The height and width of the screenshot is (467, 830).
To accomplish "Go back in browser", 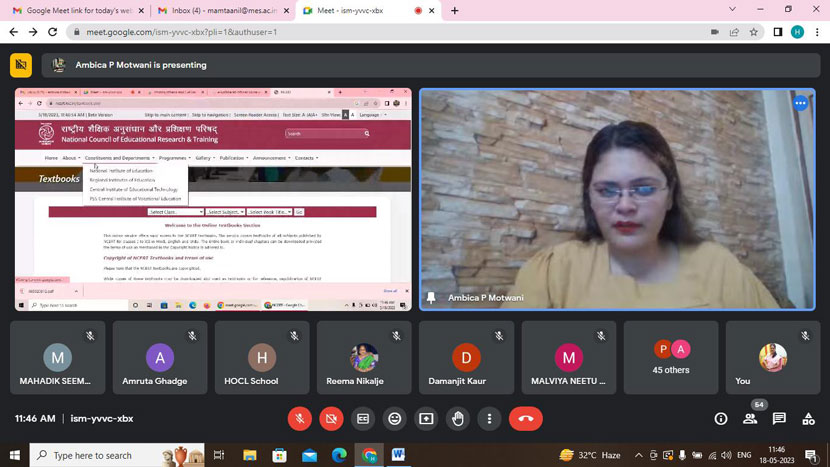I will pyautogui.click(x=14, y=32).
